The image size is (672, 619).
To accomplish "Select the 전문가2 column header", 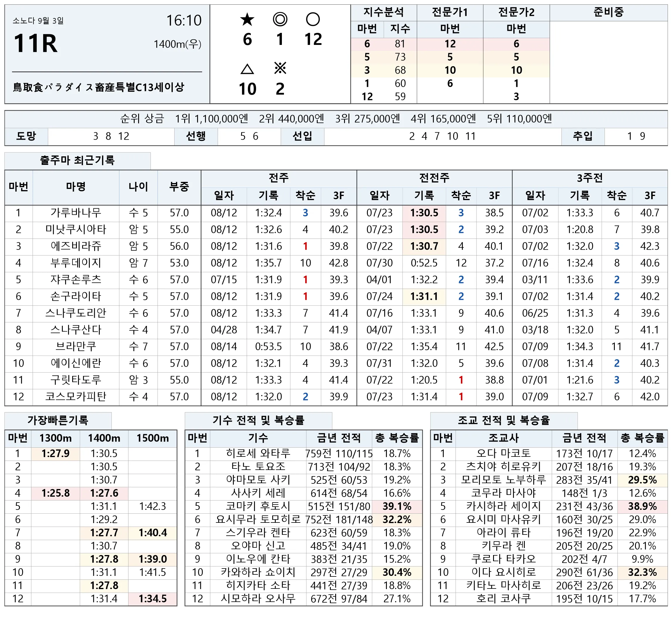I will pos(516,12).
